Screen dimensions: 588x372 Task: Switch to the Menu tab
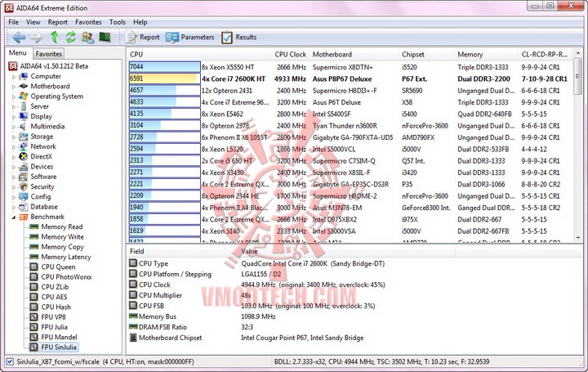coord(18,53)
